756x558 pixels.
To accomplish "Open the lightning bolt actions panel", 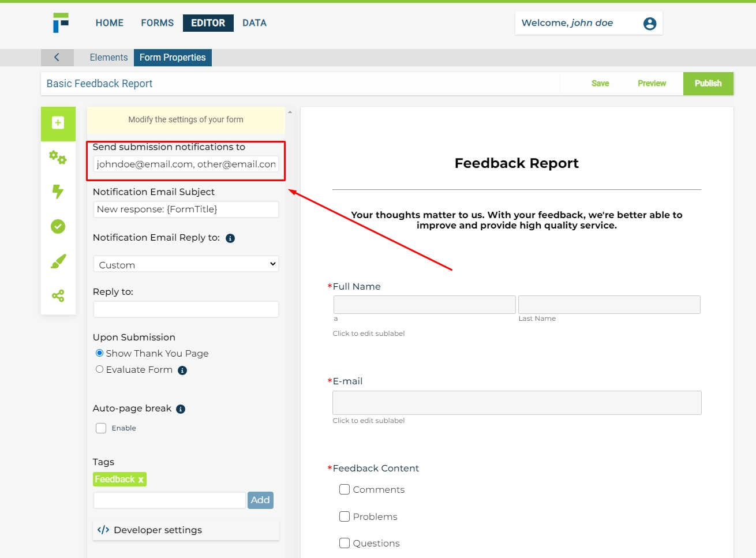I will coord(58,192).
